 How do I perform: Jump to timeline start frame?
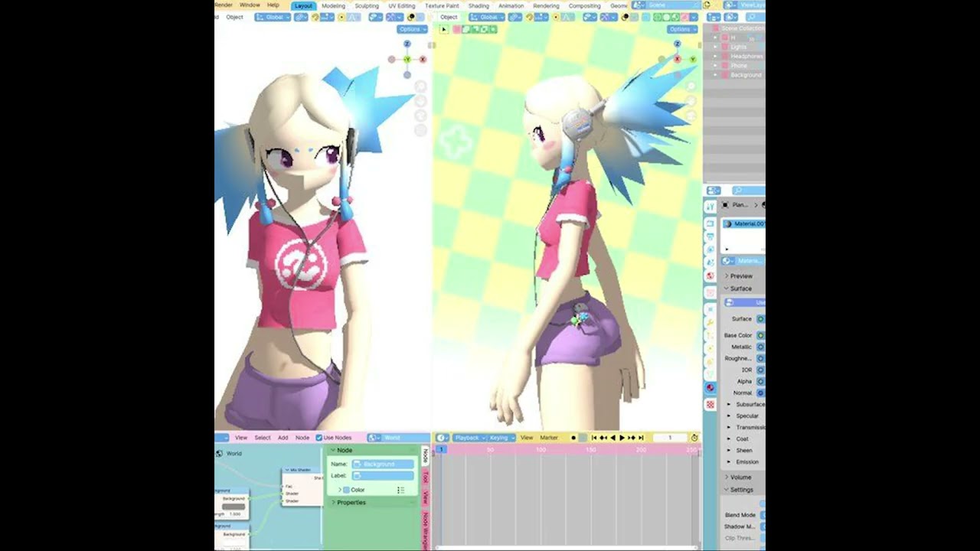pos(594,438)
